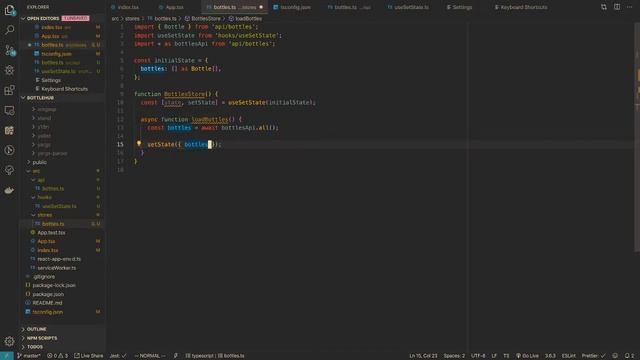The height and width of the screenshot is (360, 640).
Task: Click the TypeScript version 3.6.3 indicator
Action: point(550,356)
